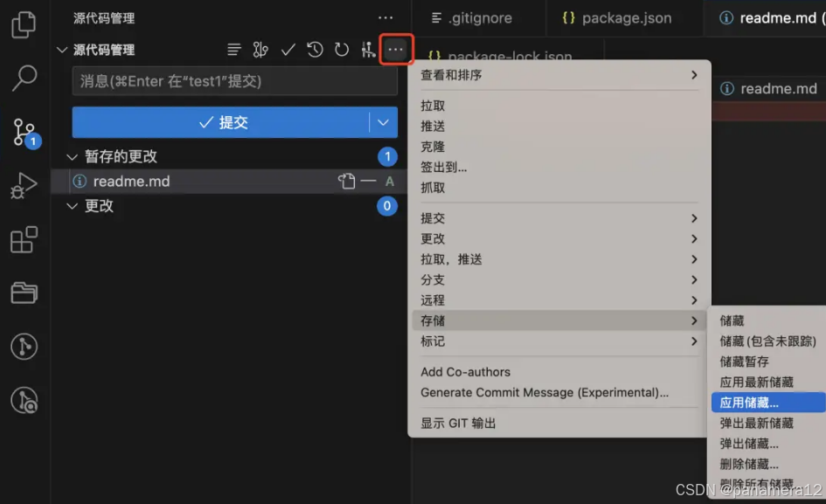Click the git graph icon in source control toolbar
826x504 pixels.
tap(368, 50)
